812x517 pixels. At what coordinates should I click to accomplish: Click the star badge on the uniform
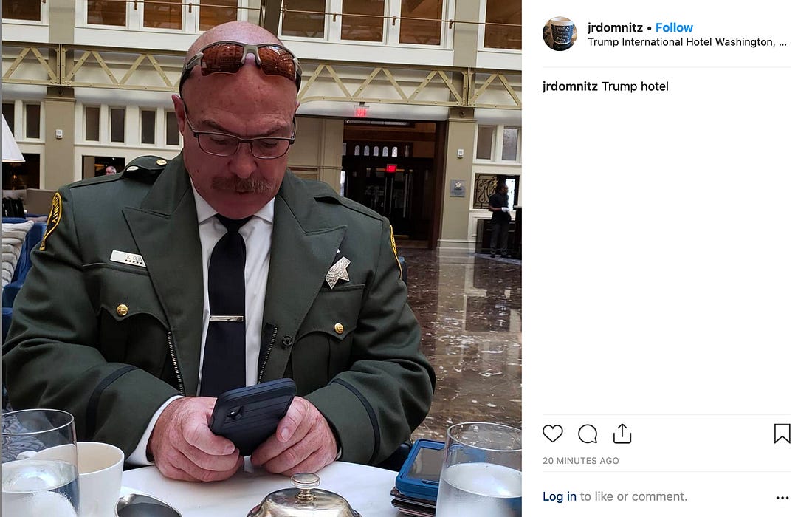(x=337, y=272)
